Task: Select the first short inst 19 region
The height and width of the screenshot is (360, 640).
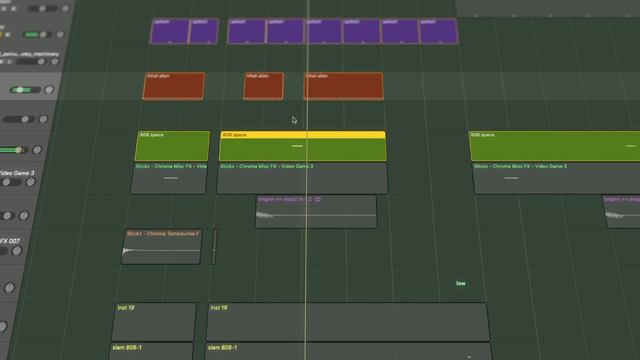Action: 154,322
